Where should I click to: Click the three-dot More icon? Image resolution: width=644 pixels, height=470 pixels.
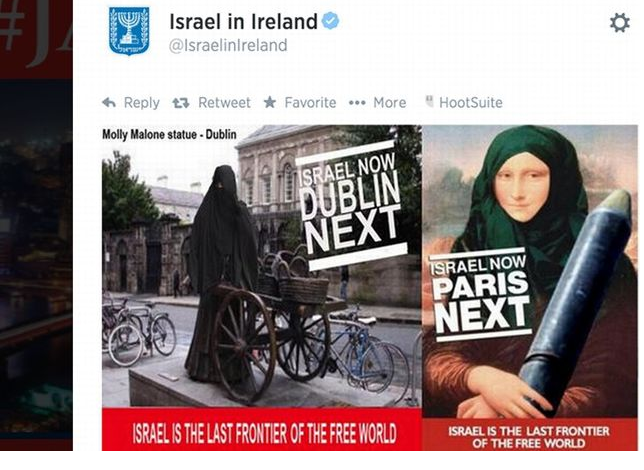tap(357, 103)
